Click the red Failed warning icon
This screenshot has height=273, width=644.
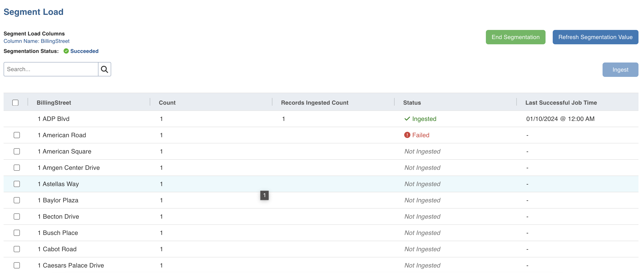coord(407,135)
